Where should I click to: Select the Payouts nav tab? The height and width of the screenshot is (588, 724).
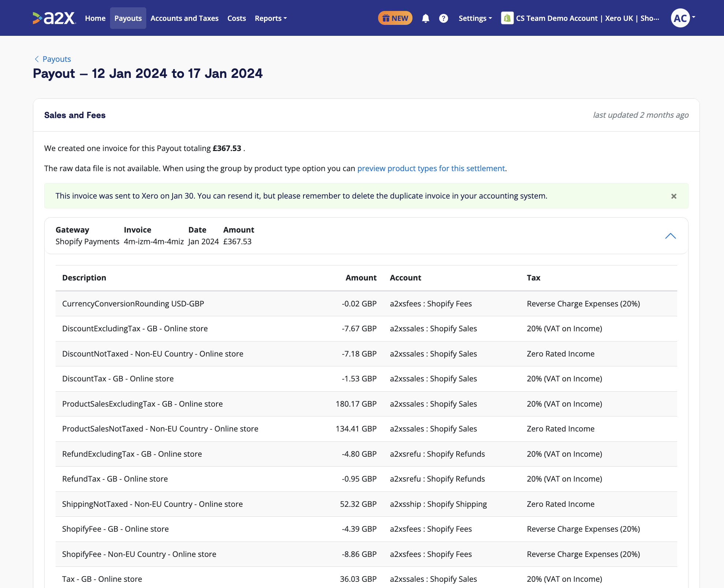(x=128, y=18)
